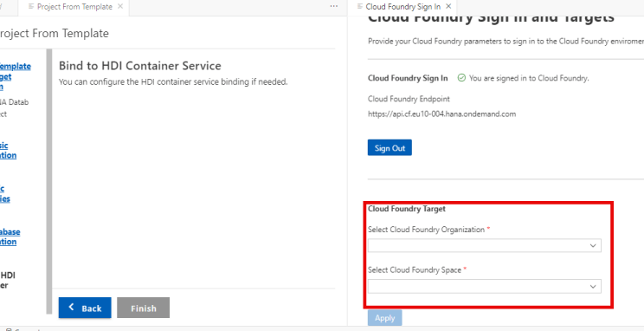Switch to Project From Template tab
Image resolution: width=644 pixels, height=331 pixels.
pyautogui.click(x=74, y=7)
